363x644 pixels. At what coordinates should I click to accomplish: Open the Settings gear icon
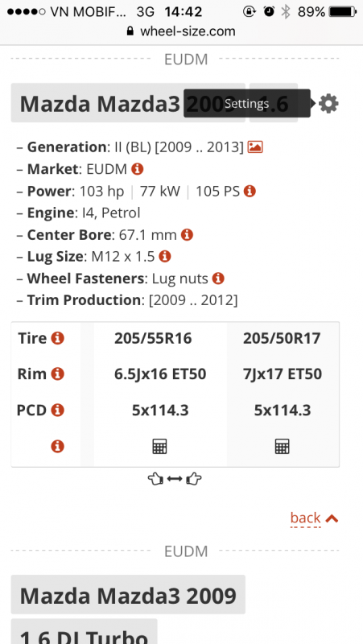pos(328,104)
